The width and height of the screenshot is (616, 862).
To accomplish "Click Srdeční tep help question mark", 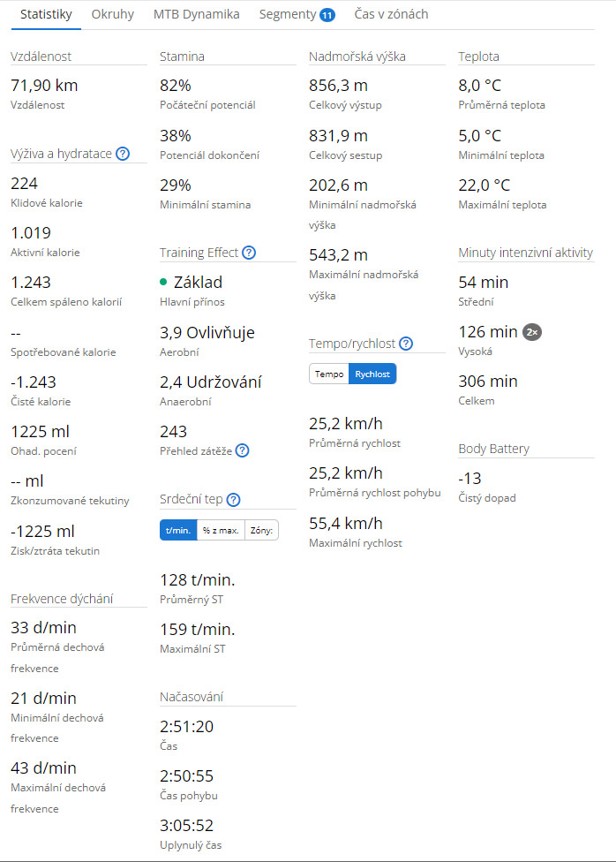I will point(234,500).
